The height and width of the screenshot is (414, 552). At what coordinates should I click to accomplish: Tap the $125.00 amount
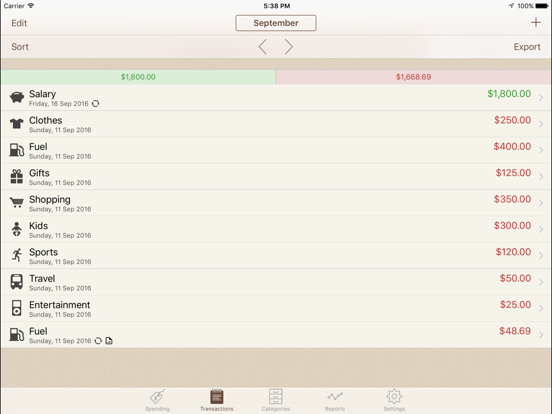coord(513,173)
